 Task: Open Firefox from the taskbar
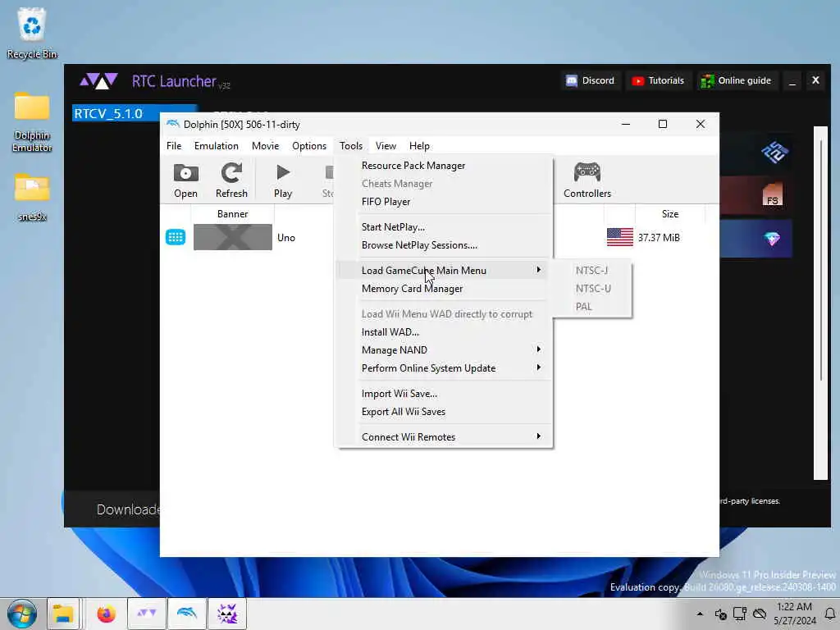tap(106, 614)
